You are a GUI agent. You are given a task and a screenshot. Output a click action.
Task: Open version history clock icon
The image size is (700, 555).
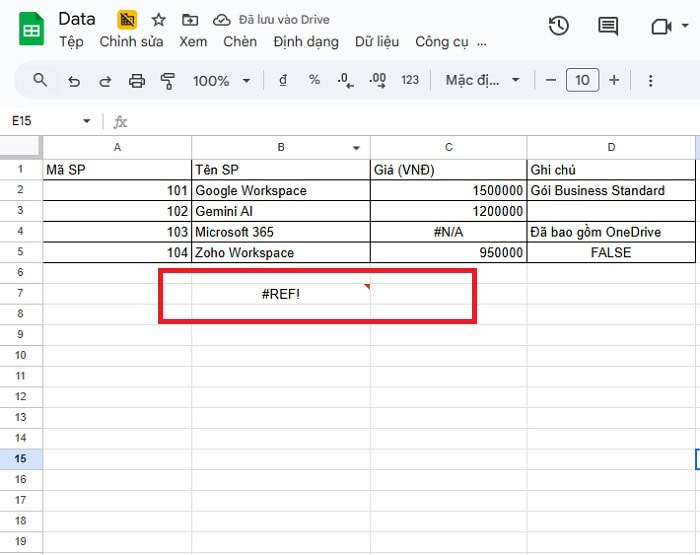coord(559,27)
